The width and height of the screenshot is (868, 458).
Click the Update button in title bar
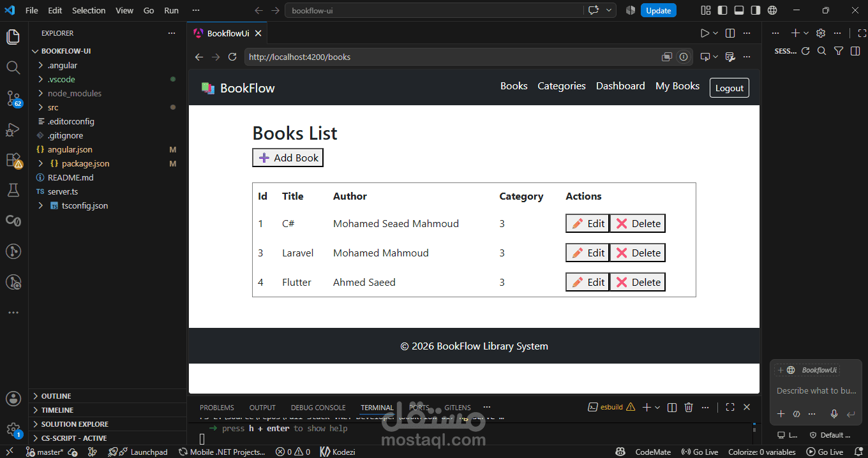pyautogui.click(x=658, y=10)
